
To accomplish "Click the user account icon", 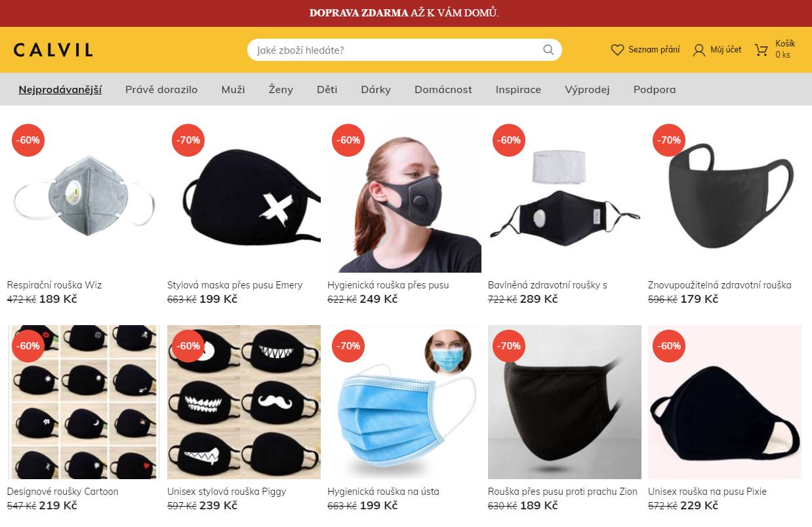I will point(699,50).
